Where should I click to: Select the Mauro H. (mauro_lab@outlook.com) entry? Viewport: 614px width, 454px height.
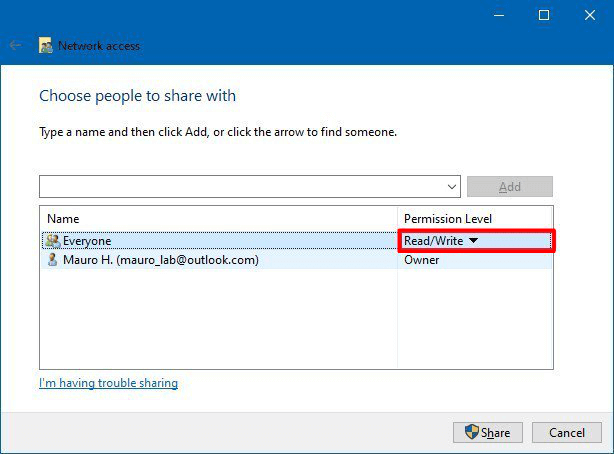pos(160,260)
